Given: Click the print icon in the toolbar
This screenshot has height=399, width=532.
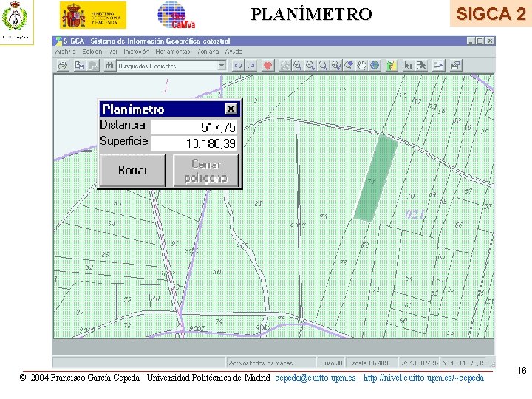Looking at the screenshot, I should click(x=63, y=66).
